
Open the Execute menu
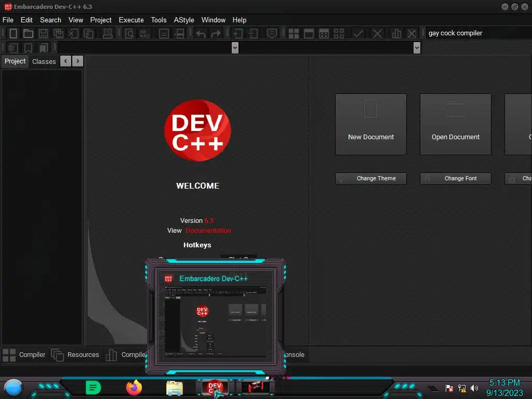[x=131, y=20]
